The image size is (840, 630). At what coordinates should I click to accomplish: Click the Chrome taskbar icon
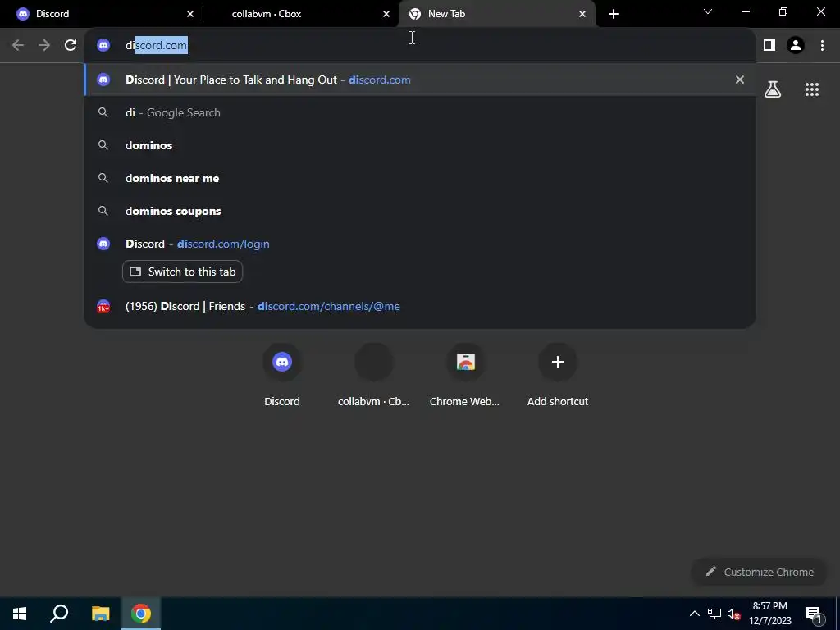pyautogui.click(x=141, y=614)
